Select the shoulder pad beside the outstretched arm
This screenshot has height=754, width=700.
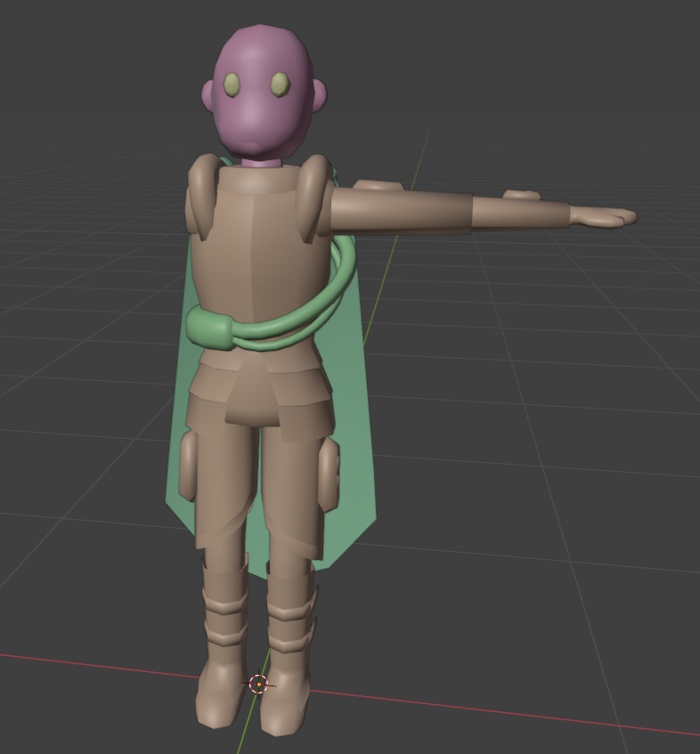pos(313,198)
